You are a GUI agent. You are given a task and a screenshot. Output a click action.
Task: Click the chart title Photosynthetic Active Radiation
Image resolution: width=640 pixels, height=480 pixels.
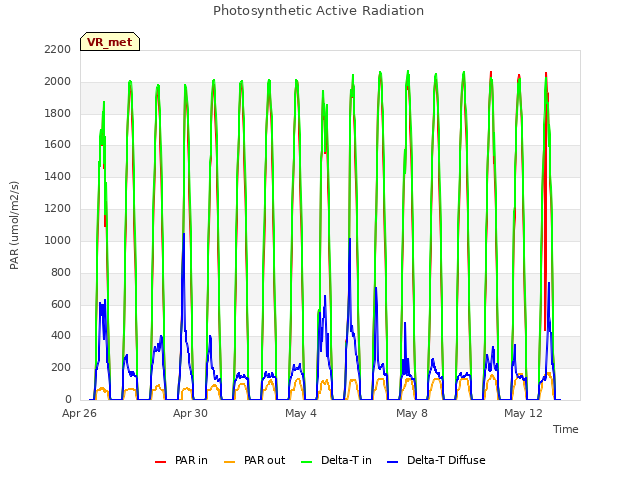(318, 11)
